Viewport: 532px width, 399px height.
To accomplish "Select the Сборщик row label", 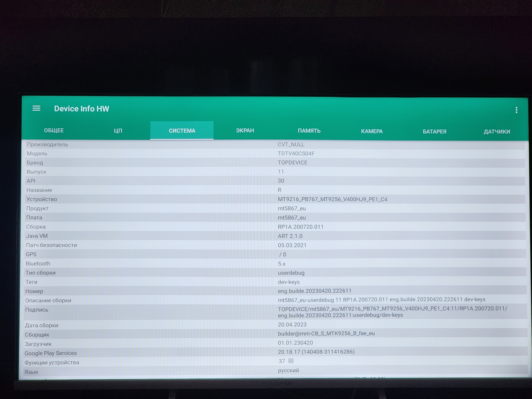I will [x=37, y=335].
